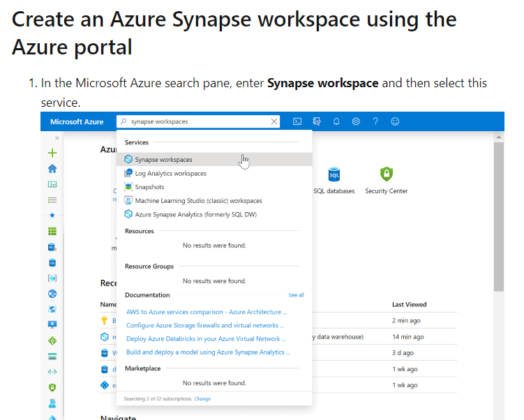The width and height of the screenshot is (524, 420).
Task: Click the Cloud Shell icon in Azure header
Action: point(297,121)
